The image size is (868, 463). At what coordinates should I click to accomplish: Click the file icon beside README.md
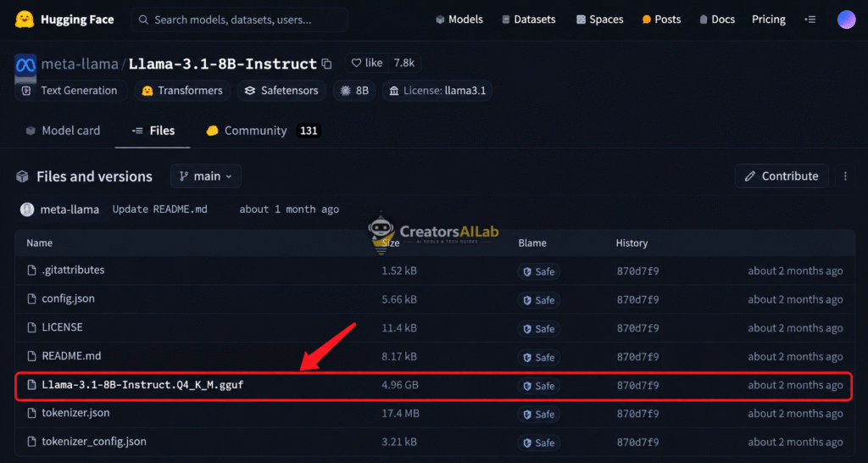[32, 356]
